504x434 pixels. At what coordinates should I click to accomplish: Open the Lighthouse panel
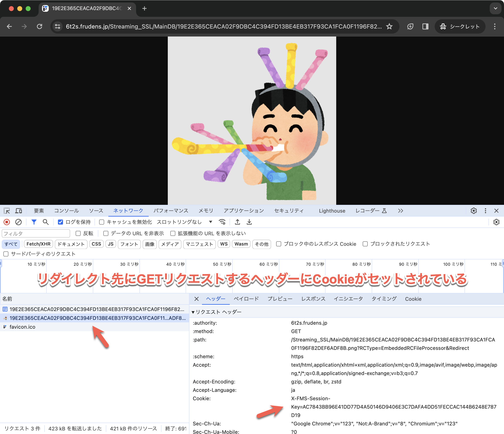[x=332, y=211]
